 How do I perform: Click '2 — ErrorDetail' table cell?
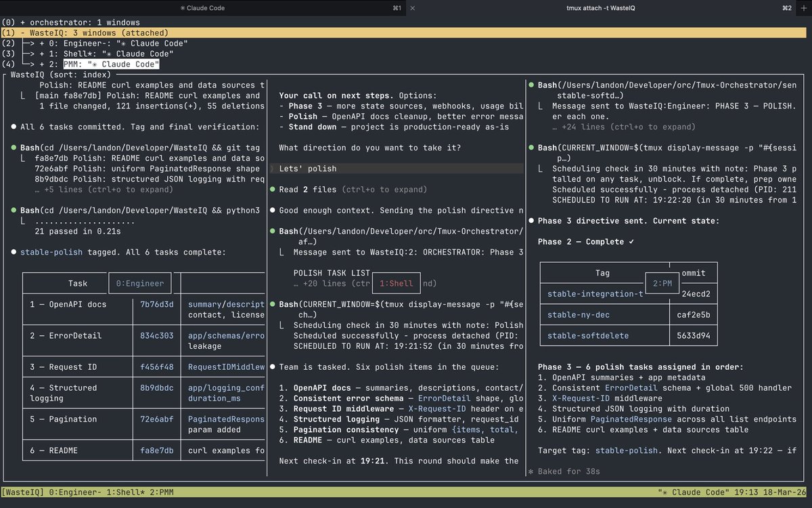(66, 336)
